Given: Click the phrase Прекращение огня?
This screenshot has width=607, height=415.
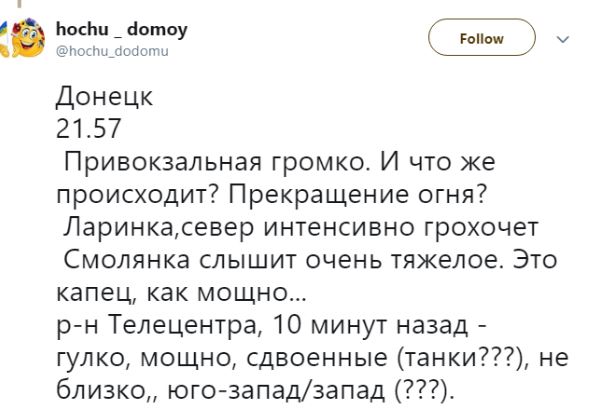Looking at the screenshot, I should click(357, 195).
